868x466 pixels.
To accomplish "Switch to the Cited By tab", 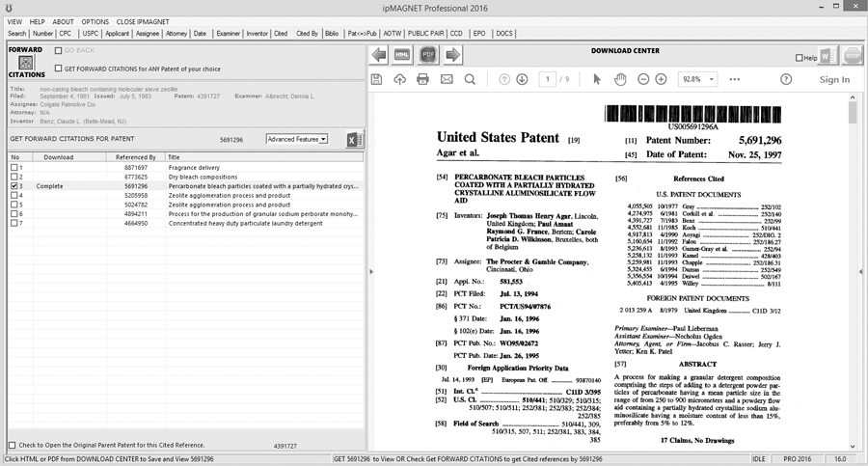I will tap(308, 33).
